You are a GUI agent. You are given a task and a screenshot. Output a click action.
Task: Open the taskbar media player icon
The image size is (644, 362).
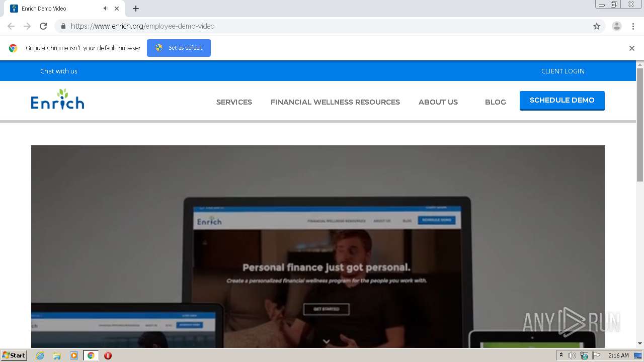(x=74, y=355)
